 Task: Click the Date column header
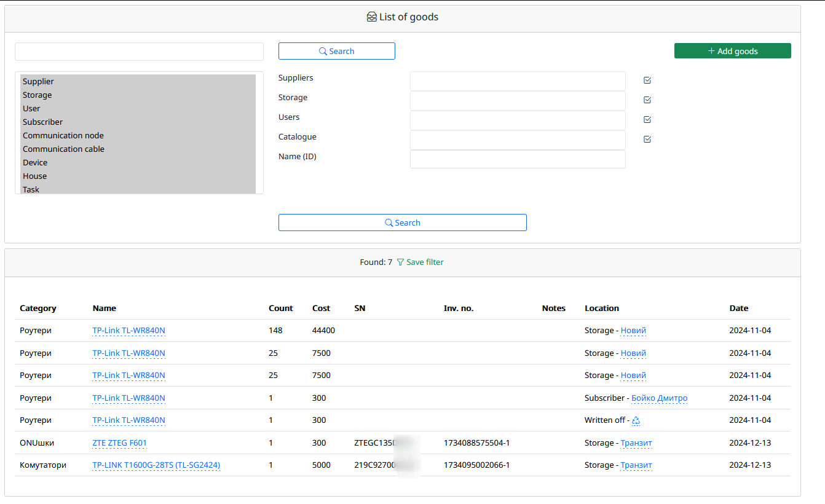click(739, 309)
